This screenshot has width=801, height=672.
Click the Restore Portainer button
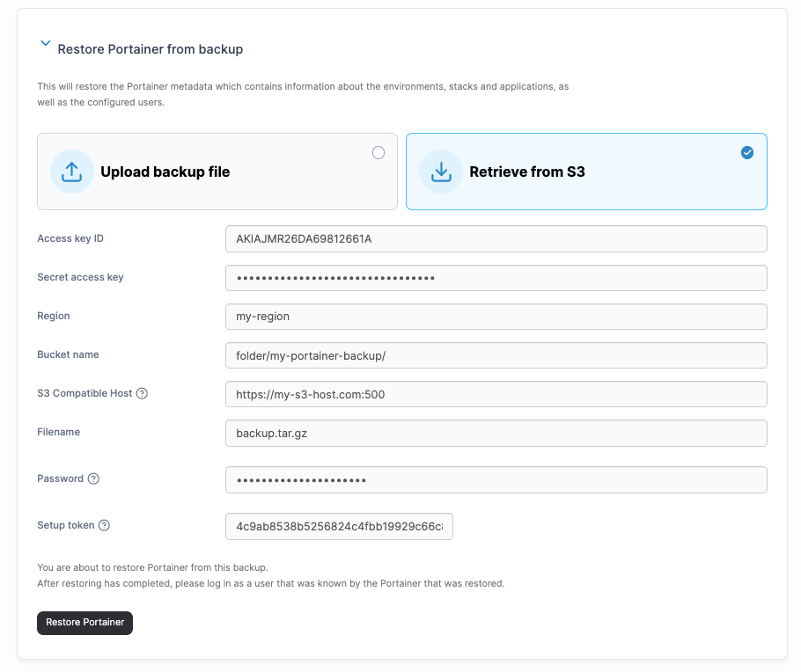(85, 623)
